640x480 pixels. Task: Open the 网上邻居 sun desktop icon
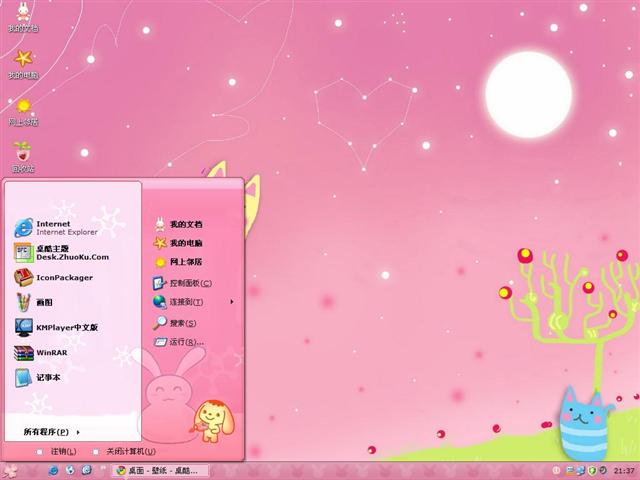(x=23, y=111)
